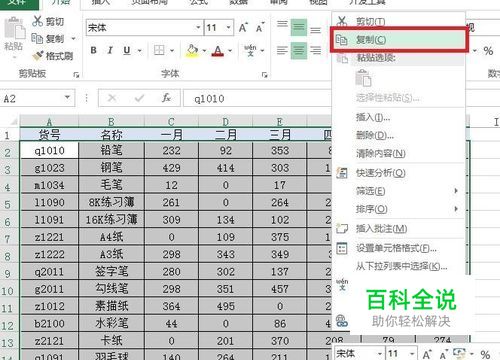Click the paste option icon under 粘贴选项
This screenshot has width=500, height=360.
point(363,79)
